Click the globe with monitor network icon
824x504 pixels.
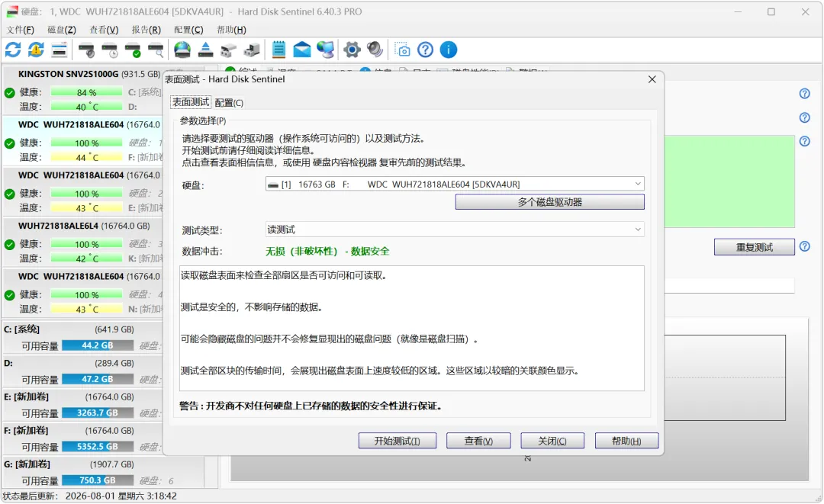click(325, 50)
